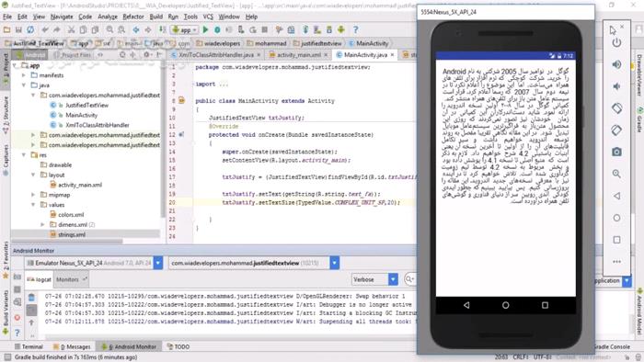The image size is (644, 362).
Task: Click the debug app bug icon
Action: 217,29
